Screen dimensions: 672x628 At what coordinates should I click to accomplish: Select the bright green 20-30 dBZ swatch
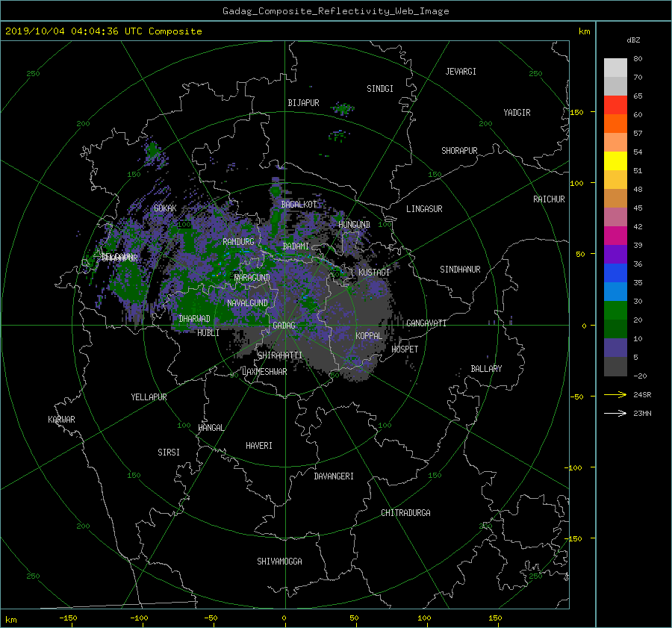[x=615, y=310]
